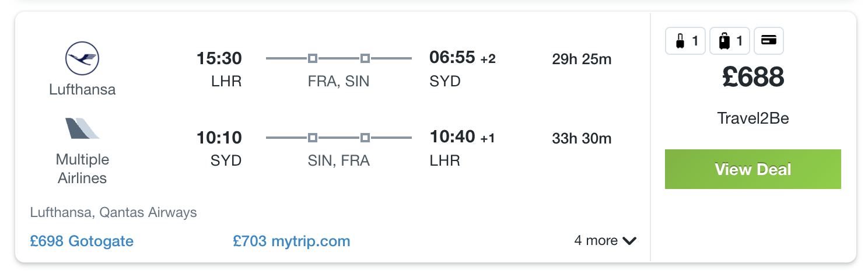Click outbound 15:30 LHR departure time
This screenshot has width=868, height=273.
(x=219, y=59)
